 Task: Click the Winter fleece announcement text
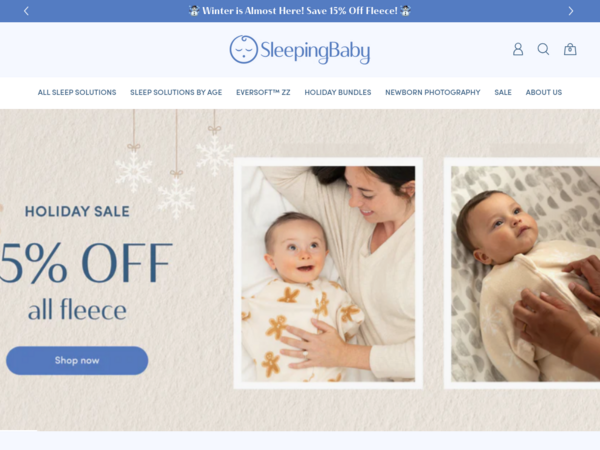click(x=300, y=11)
